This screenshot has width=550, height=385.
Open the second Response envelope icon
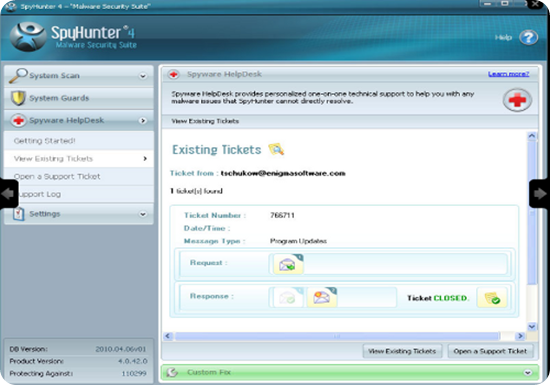(x=322, y=297)
